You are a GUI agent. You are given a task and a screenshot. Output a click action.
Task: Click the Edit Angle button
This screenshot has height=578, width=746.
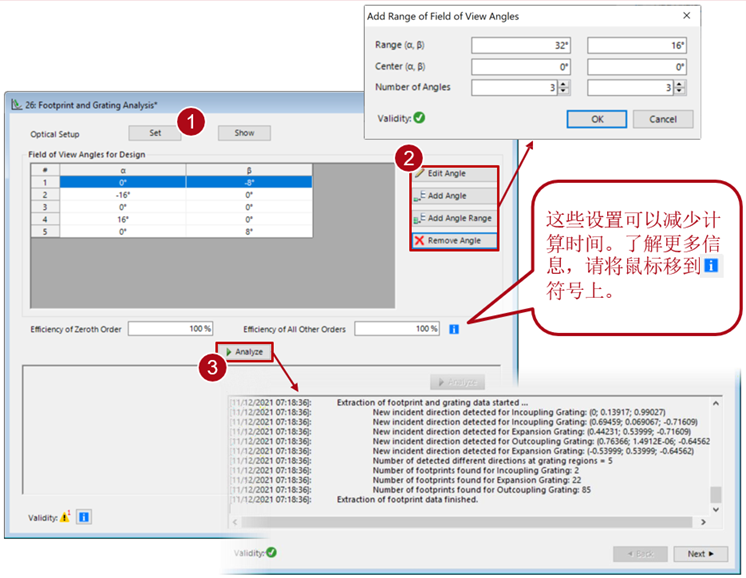click(x=454, y=174)
